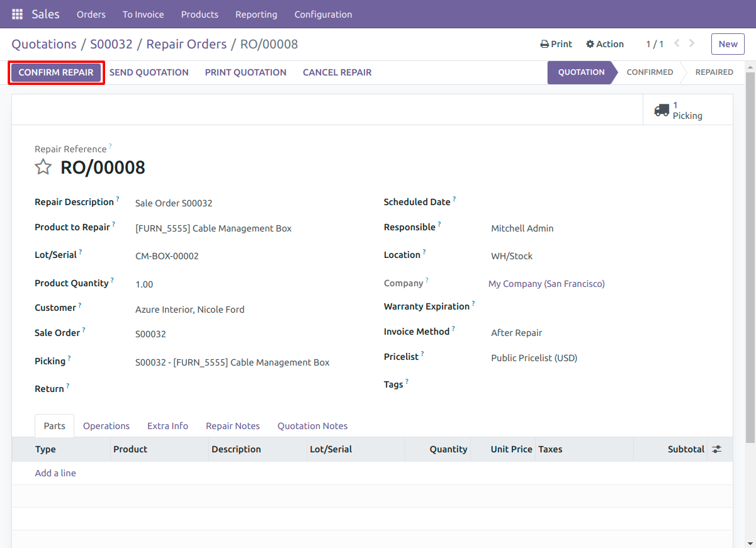Select the Confirmed status stage
Image resolution: width=756 pixels, height=548 pixels.
click(x=650, y=72)
